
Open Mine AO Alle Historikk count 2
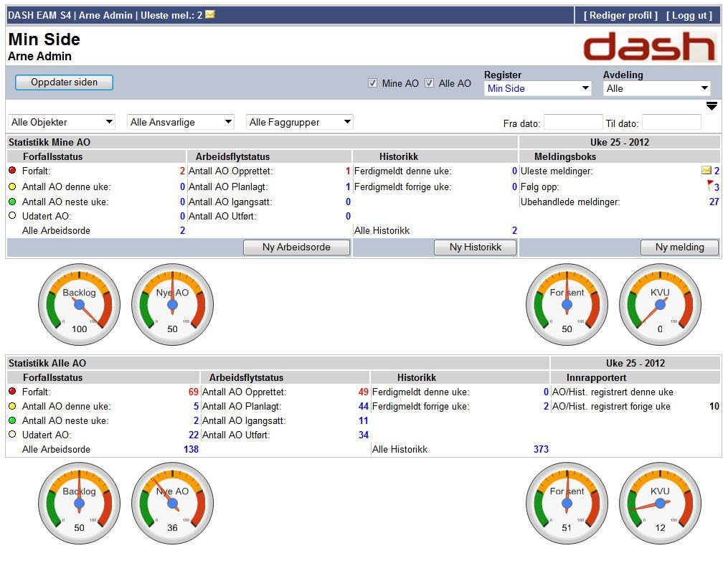pyautogui.click(x=514, y=230)
